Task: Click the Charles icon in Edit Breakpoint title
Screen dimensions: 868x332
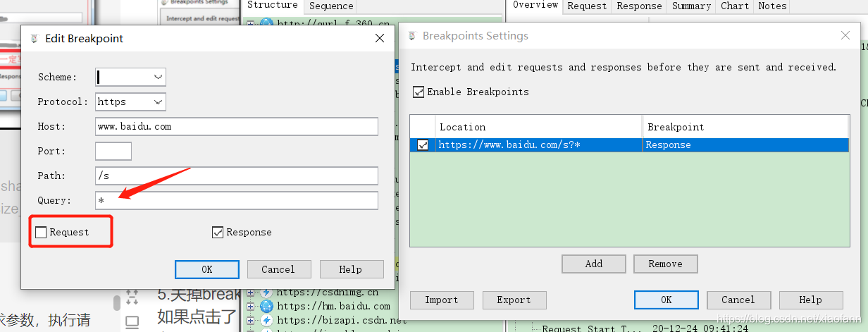Action: (33, 39)
